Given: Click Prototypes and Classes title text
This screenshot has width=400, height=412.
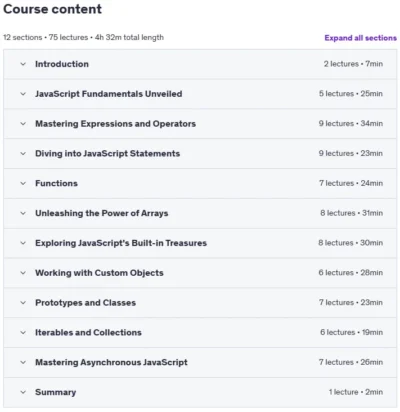Looking at the screenshot, I should [x=86, y=303].
